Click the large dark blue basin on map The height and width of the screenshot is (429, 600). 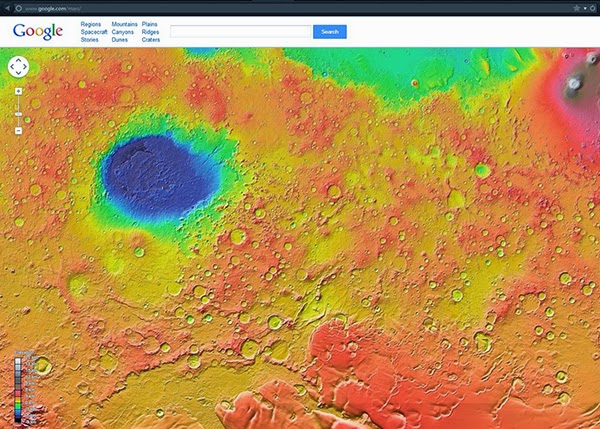pyautogui.click(x=161, y=176)
